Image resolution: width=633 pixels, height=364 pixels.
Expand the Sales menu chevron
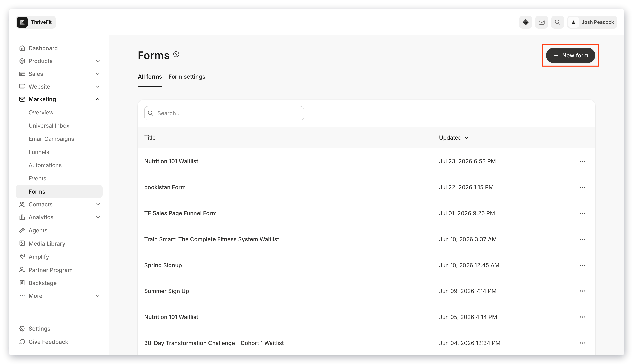click(x=98, y=74)
